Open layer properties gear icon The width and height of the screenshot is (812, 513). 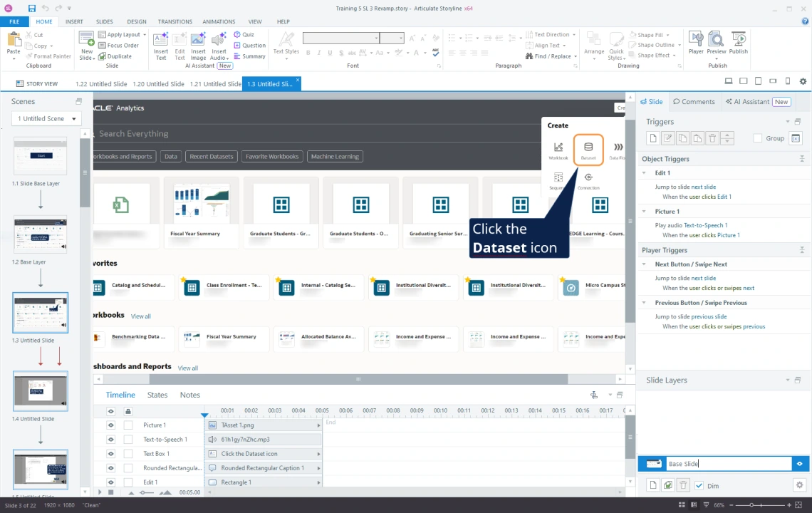800,485
